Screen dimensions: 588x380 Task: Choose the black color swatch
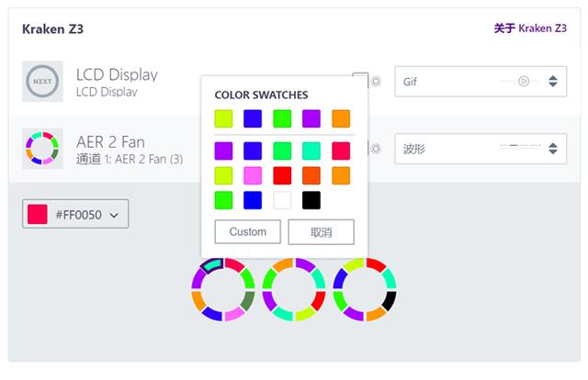pyautogui.click(x=311, y=200)
